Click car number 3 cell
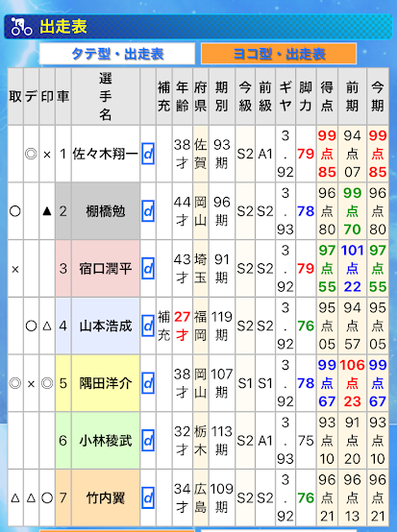 [62, 269]
